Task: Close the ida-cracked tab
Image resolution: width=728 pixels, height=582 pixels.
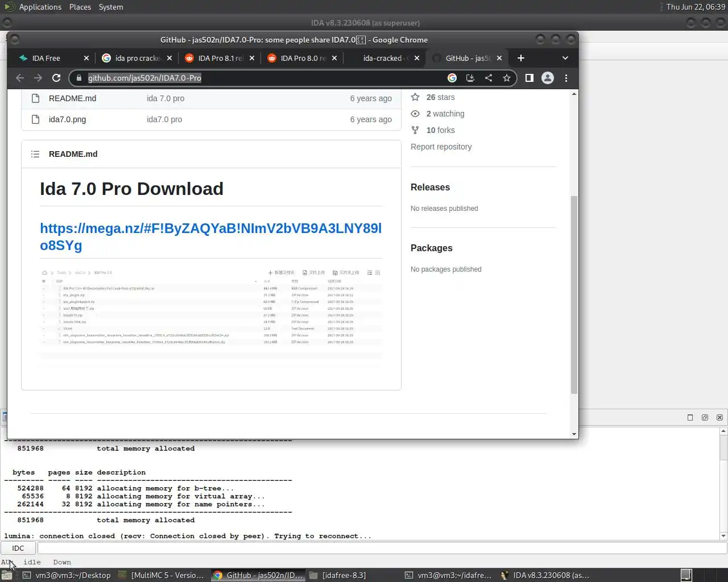Action: (417, 58)
